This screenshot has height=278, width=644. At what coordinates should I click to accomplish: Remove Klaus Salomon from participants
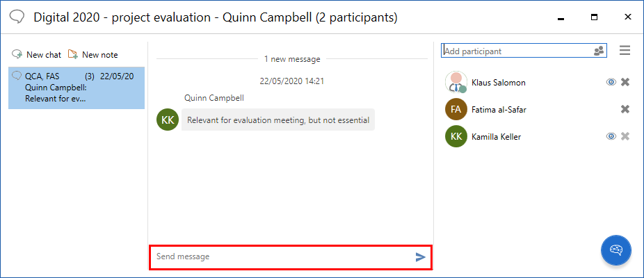625,82
